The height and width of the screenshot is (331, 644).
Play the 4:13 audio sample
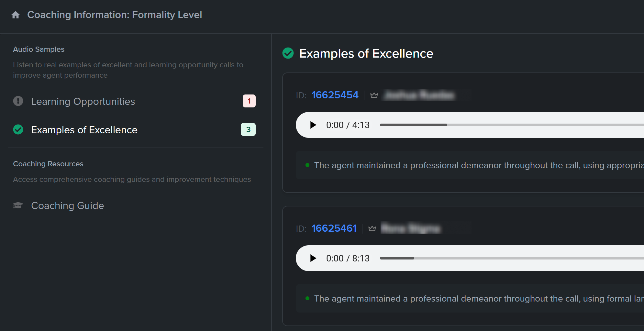click(x=313, y=125)
